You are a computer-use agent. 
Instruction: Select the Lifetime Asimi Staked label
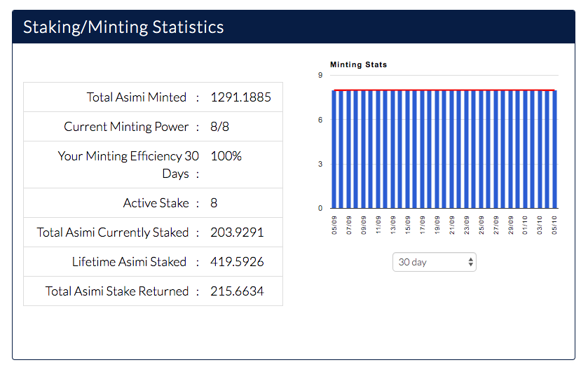click(x=129, y=262)
